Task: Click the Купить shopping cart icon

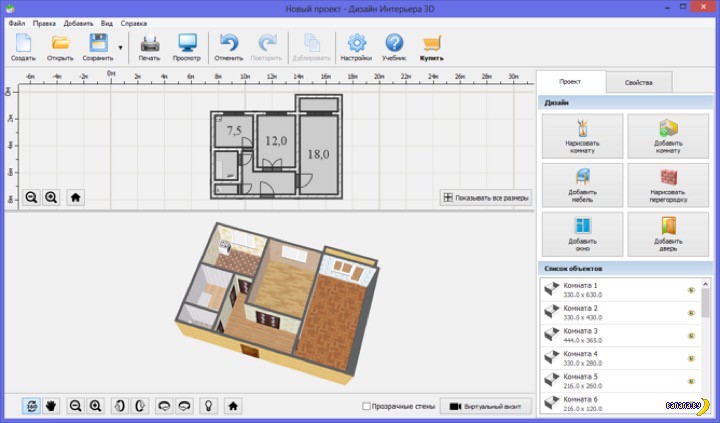Action: 432,46
